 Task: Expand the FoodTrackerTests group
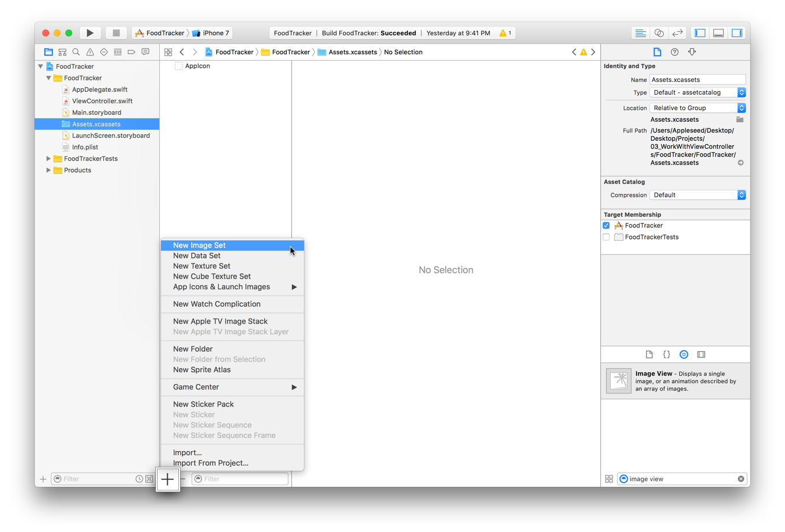tap(48, 159)
